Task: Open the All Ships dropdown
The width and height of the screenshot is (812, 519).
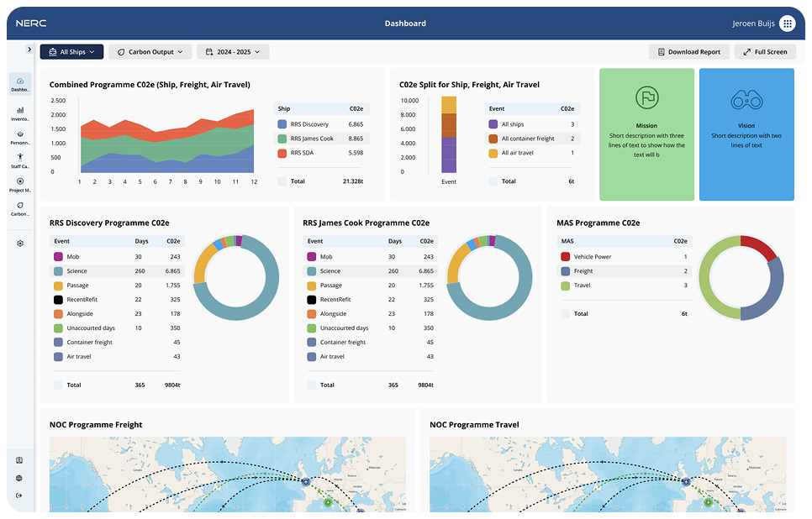Action: (x=71, y=51)
